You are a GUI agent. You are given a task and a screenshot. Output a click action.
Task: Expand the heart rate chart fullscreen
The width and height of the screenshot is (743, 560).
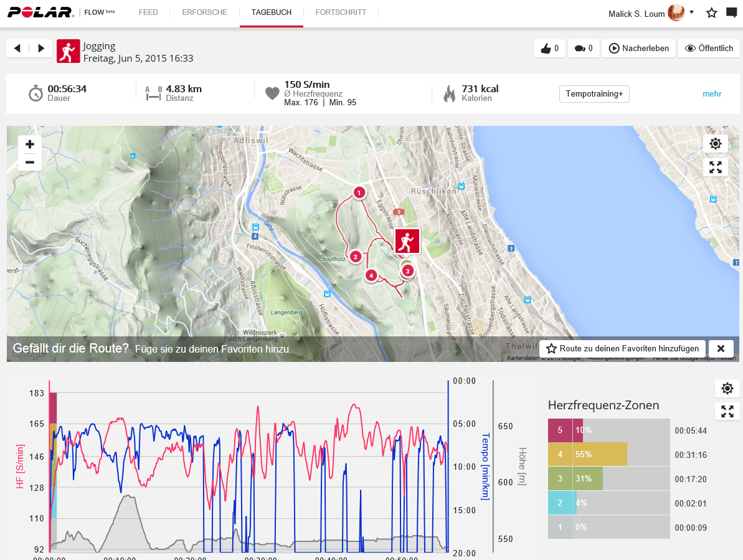click(727, 411)
